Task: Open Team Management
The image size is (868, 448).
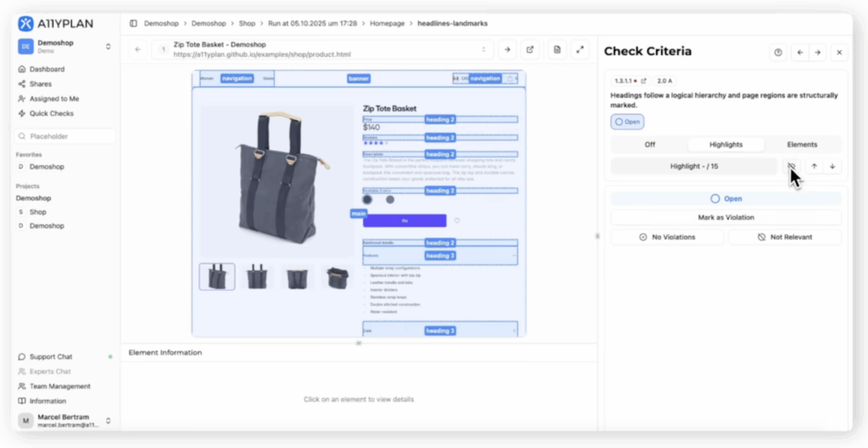Action: pos(60,386)
